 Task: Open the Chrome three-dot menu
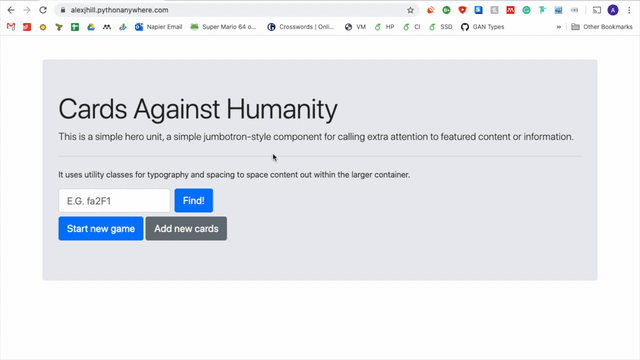tap(629, 10)
